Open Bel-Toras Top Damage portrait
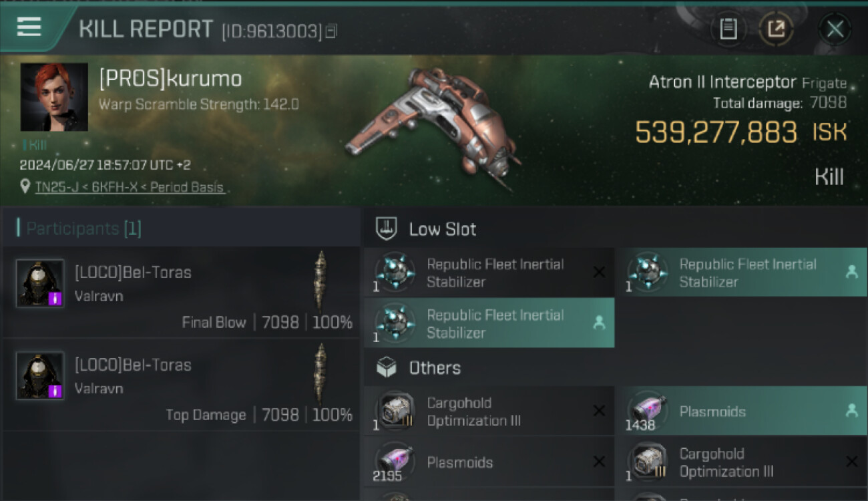Image resolution: width=868 pixels, height=501 pixels. click(x=40, y=376)
